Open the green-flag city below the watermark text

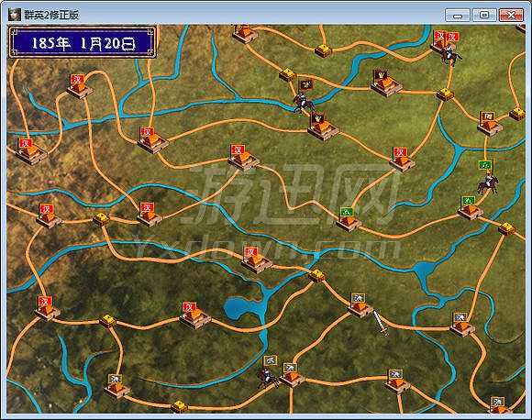tap(349, 219)
